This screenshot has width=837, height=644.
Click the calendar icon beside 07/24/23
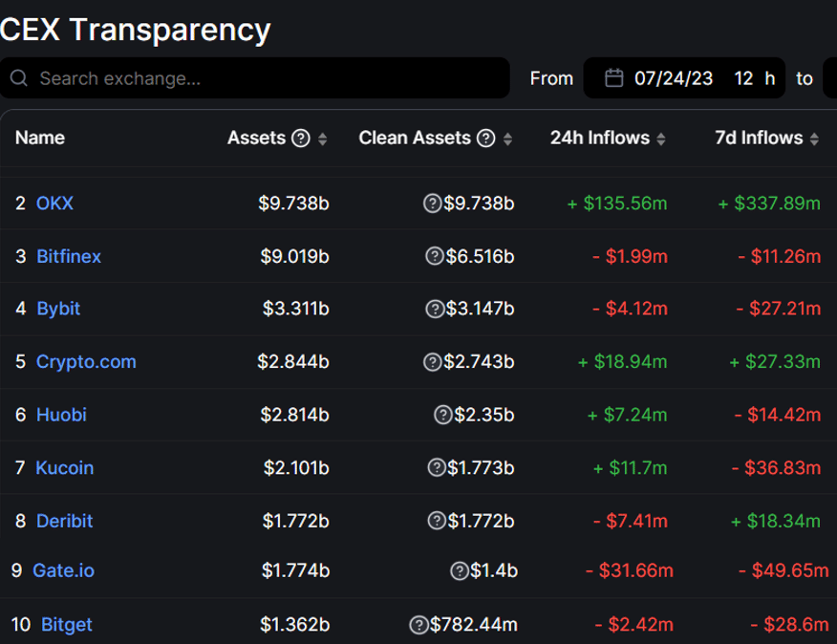pyautogui.click(x=614, y=78)
